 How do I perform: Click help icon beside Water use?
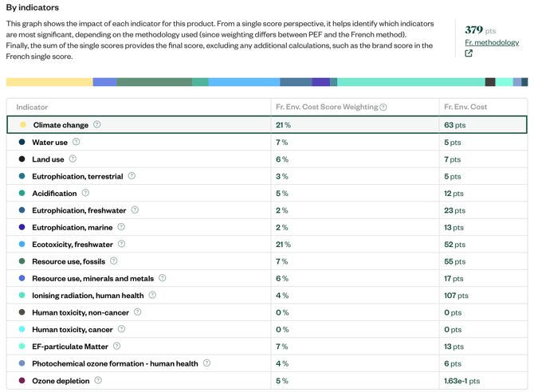click(77, 142)
